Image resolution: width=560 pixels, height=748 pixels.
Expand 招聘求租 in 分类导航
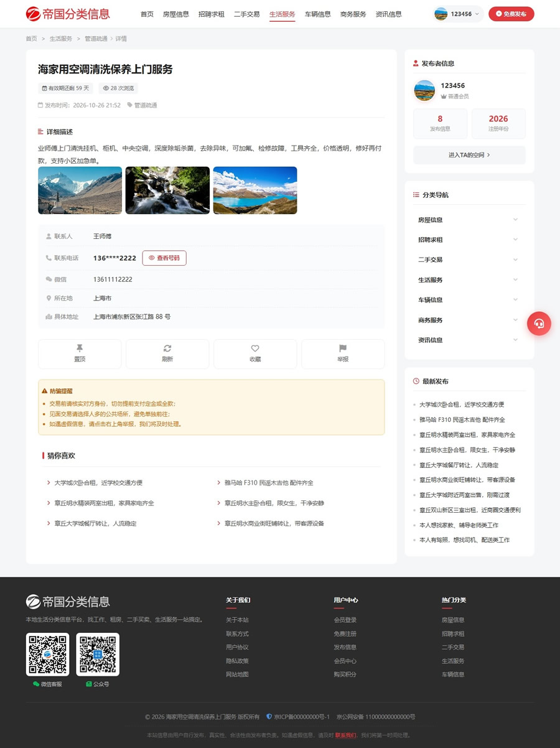tap(468, 240)
